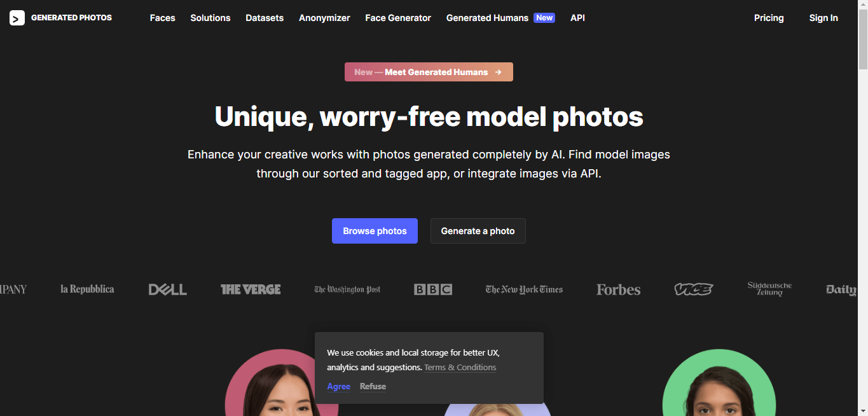
Task: Click the Süddeutsche Zeitung logo
Action: tap(769, 289)
